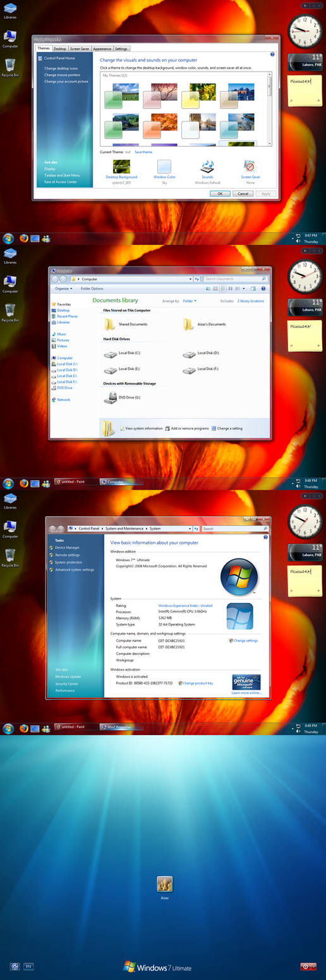Open shutdown options arrow beside power button

(312, 967)
